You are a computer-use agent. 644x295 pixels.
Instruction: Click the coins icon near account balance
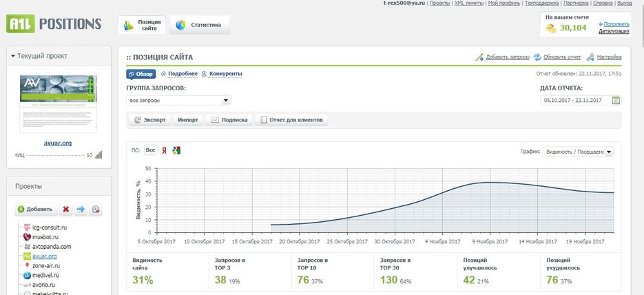[551, 28]
